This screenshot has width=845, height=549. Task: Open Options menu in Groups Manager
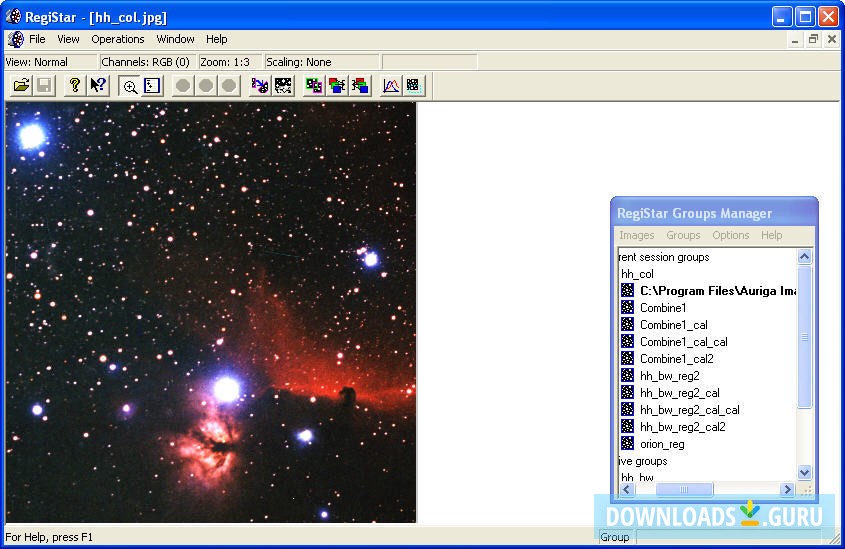pos(730,235)
